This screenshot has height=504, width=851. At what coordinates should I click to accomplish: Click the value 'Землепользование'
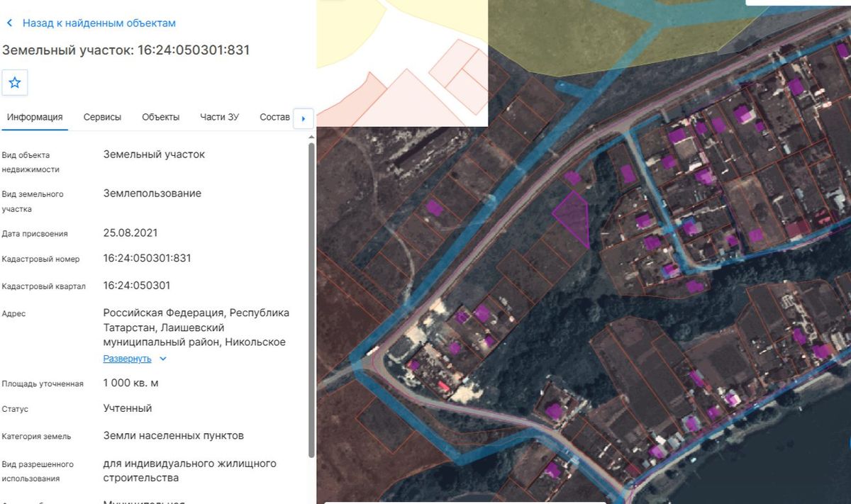(152, 194)
